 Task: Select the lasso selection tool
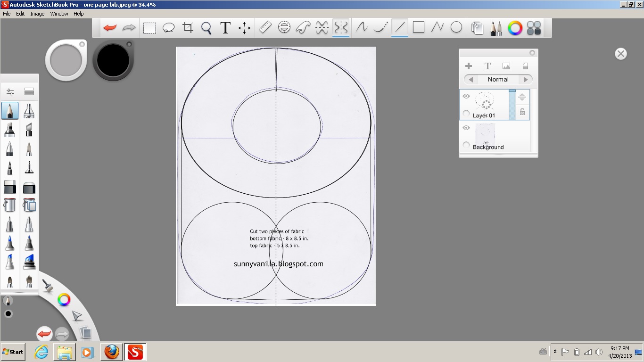click(168, 28)
